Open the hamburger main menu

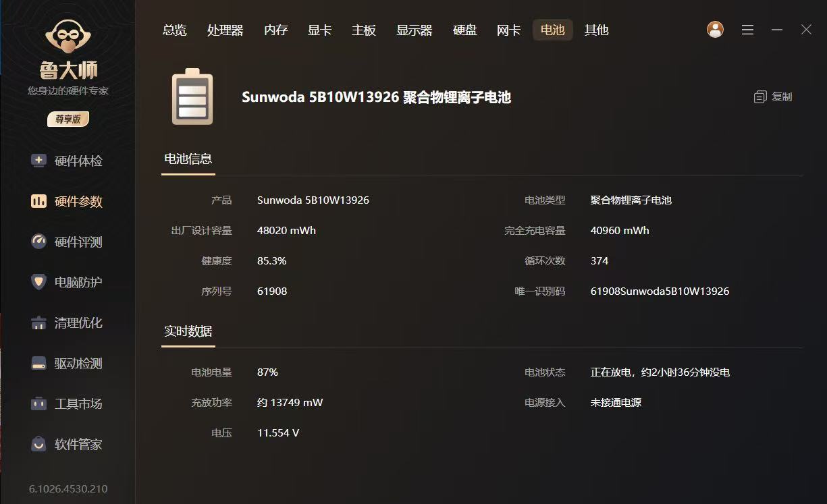[x=747, y=30]
